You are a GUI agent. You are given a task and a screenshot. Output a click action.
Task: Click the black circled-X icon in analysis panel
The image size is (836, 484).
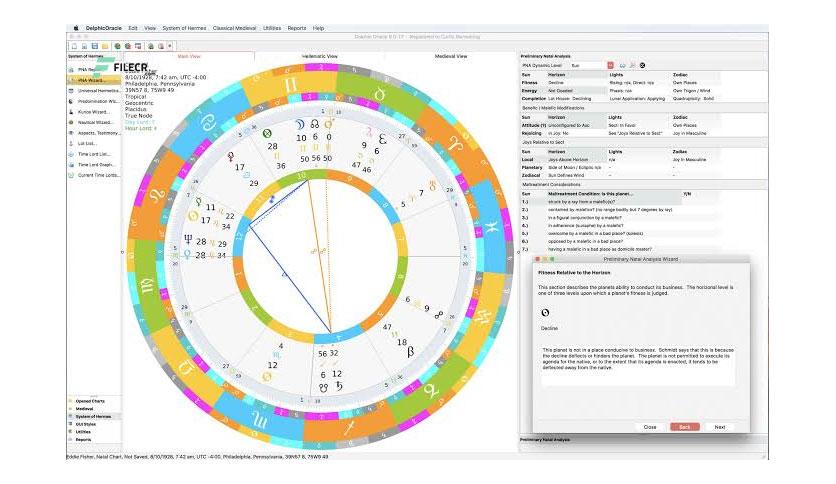[642, 65]
